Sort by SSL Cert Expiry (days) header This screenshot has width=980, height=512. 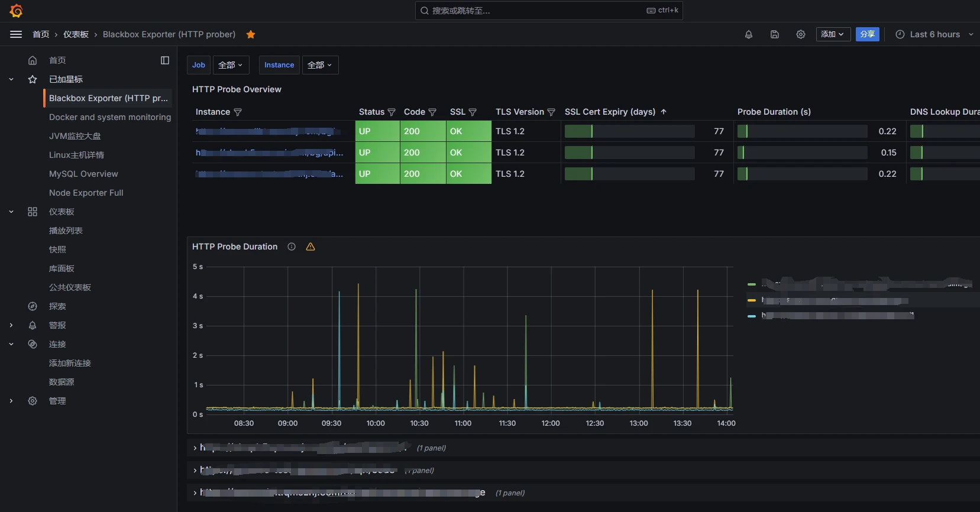(x=610, y=112)
